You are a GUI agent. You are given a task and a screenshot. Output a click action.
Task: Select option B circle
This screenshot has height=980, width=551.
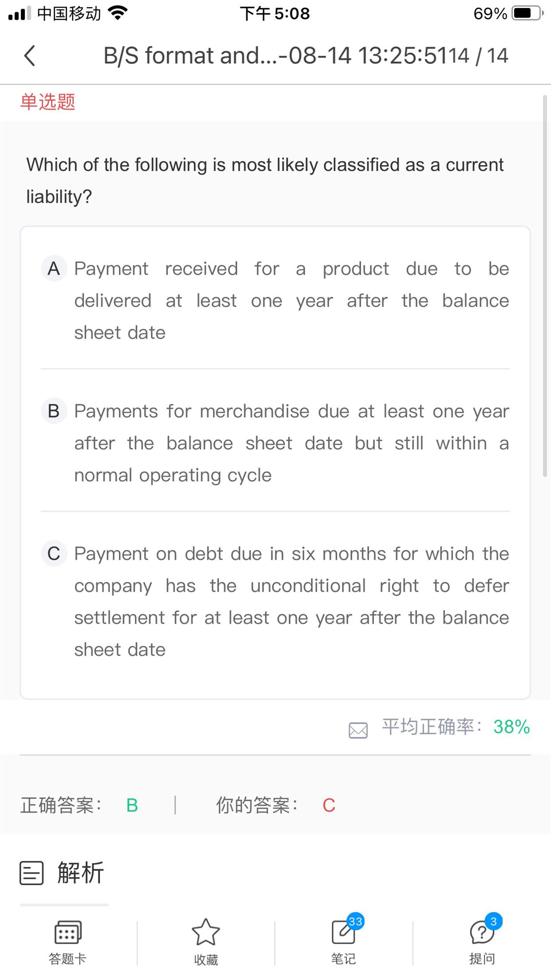pos(54,411)
